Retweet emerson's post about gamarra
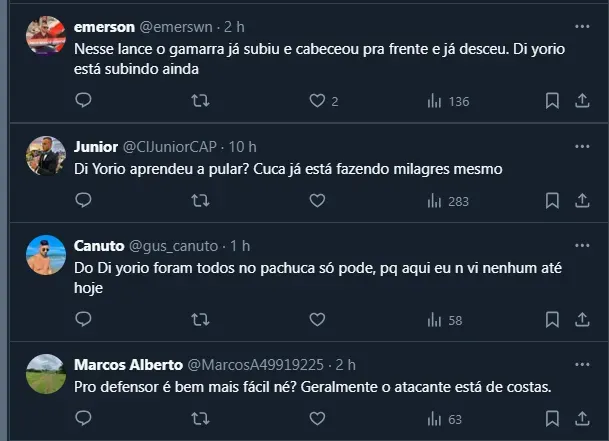Image resolution: width=609 pixels, height=441 pixels. tap(200, 100)
